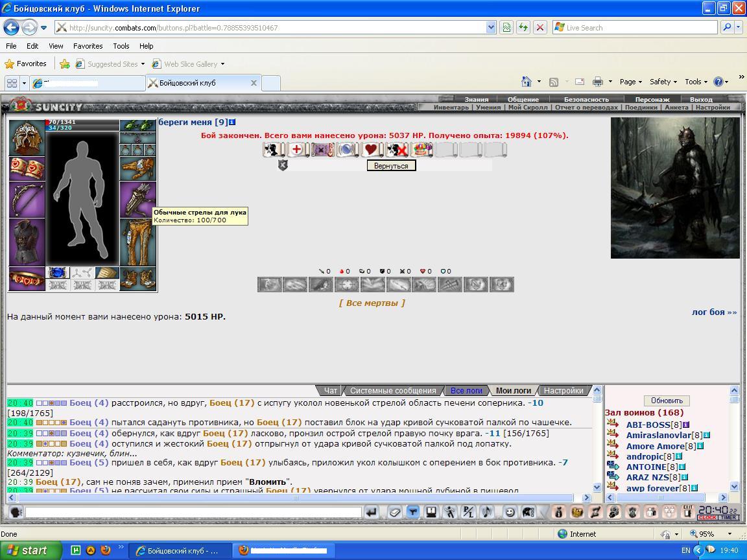Select the Мои логи tab
Screen dimensions: 747x560
click(514, 390)
